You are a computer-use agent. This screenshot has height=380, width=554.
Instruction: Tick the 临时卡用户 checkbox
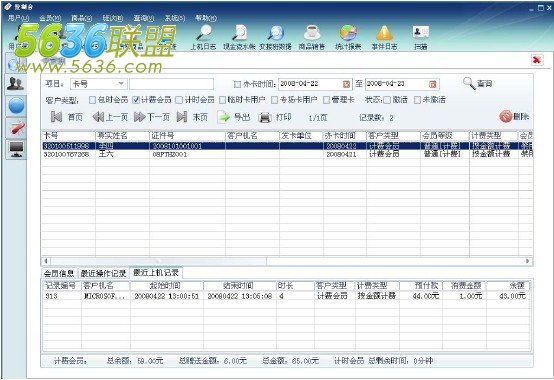tap(222, 100)
